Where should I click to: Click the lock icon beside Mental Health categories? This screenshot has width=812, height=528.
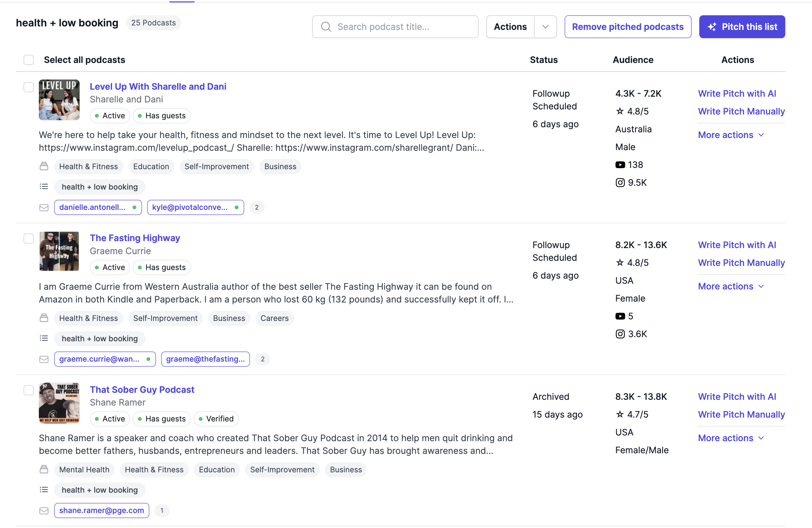tap(44, 469)
